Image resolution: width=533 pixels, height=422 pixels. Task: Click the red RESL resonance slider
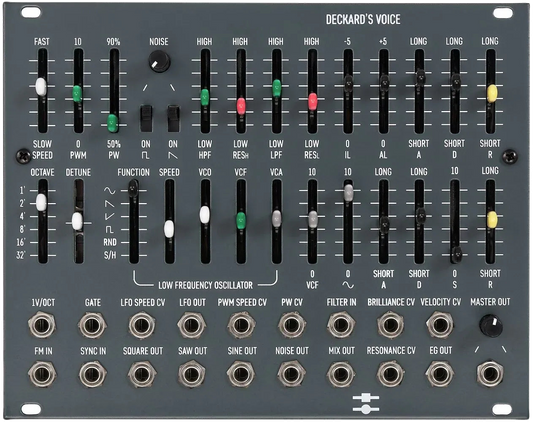coord(313,101)
